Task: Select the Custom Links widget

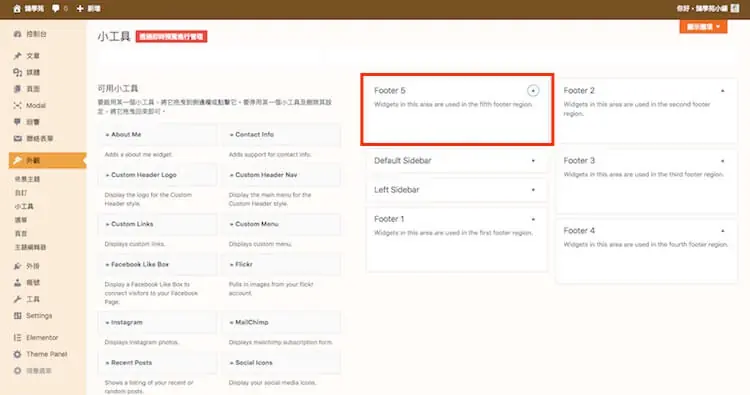Action: pyautogui.click(x=157, y=224)
